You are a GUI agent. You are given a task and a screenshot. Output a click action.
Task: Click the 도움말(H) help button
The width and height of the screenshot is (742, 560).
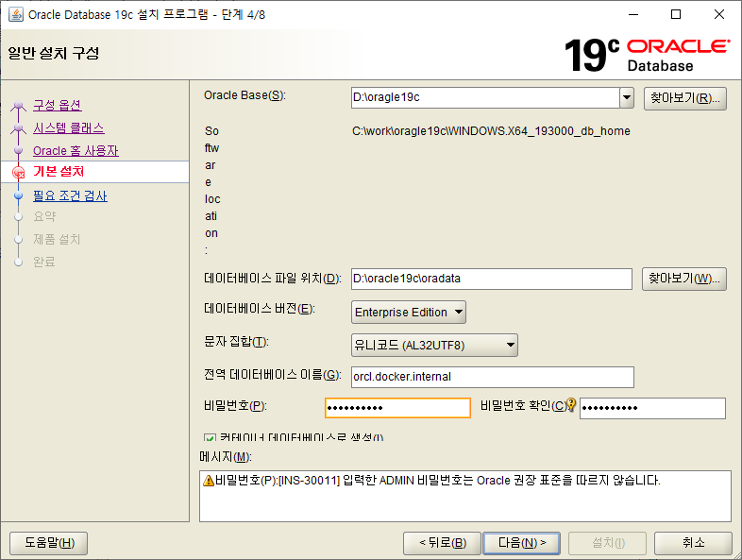(49, 542)
